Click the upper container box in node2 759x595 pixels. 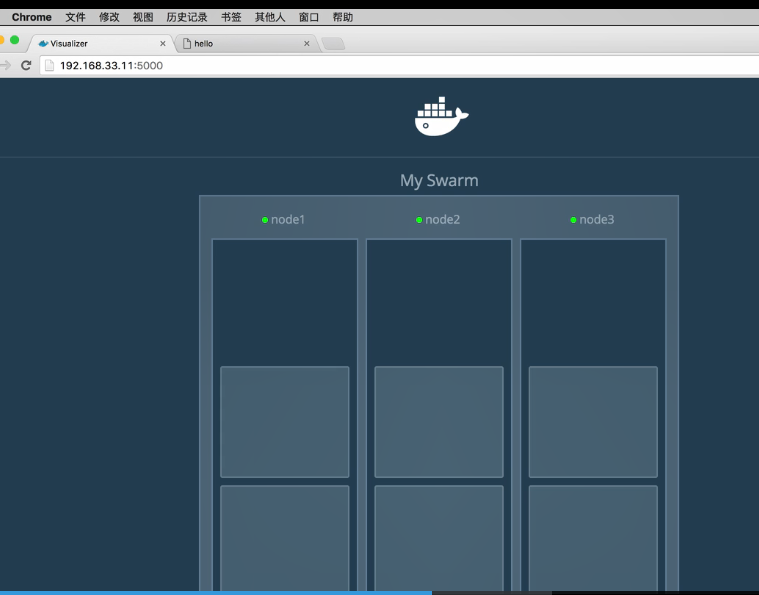439,422
